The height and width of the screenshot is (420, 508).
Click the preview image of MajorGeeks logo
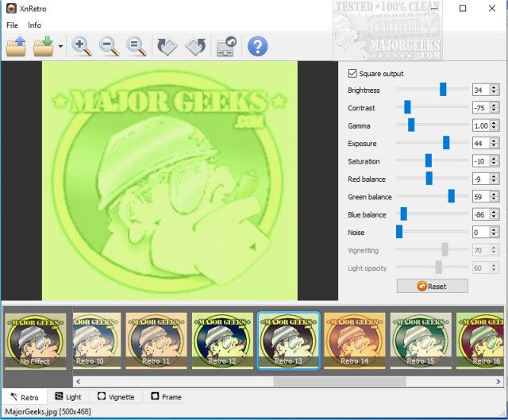click(x=170, y=180)
